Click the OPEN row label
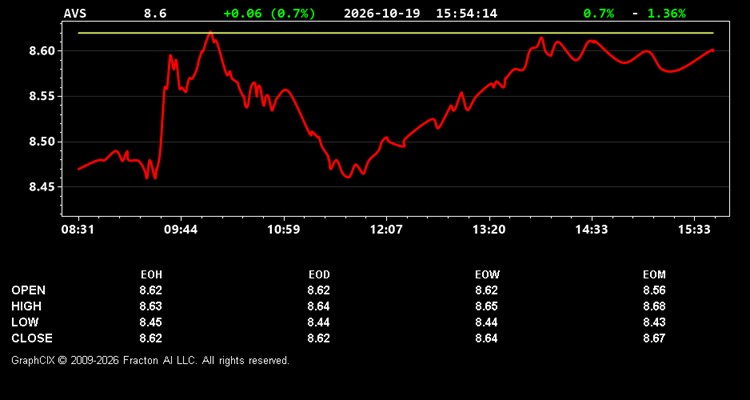 [x=29, y=290]
